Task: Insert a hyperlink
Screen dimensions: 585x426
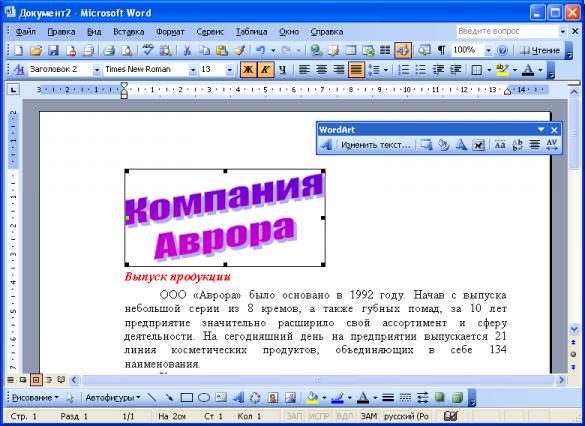Action: (x=316, y=50)
